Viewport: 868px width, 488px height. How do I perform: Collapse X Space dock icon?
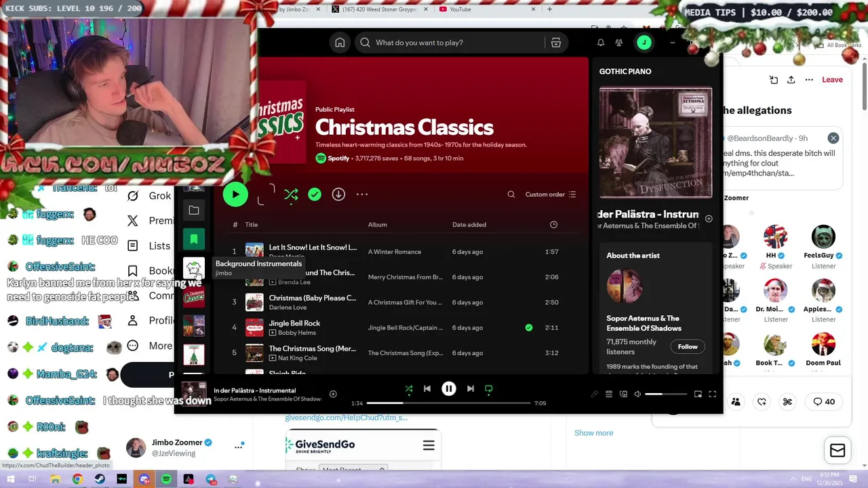tap(774, 79)
